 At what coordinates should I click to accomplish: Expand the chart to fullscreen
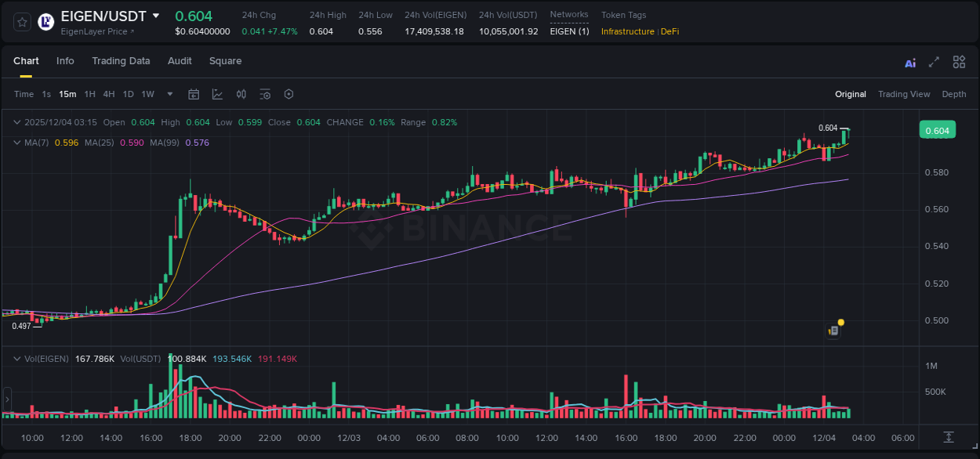tap(934, 61)
